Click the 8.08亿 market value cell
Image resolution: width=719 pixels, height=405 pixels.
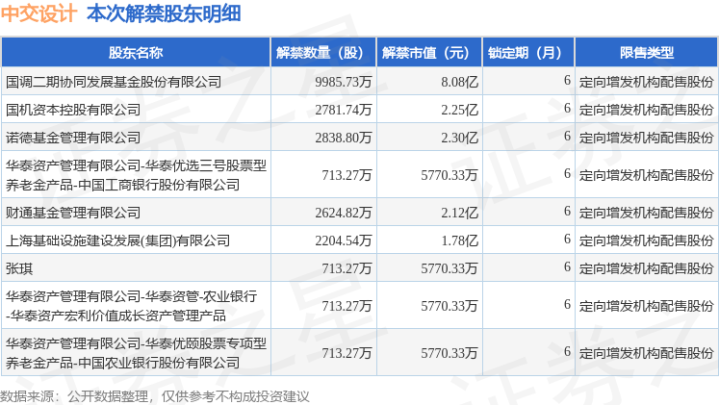tap(459, 82)
